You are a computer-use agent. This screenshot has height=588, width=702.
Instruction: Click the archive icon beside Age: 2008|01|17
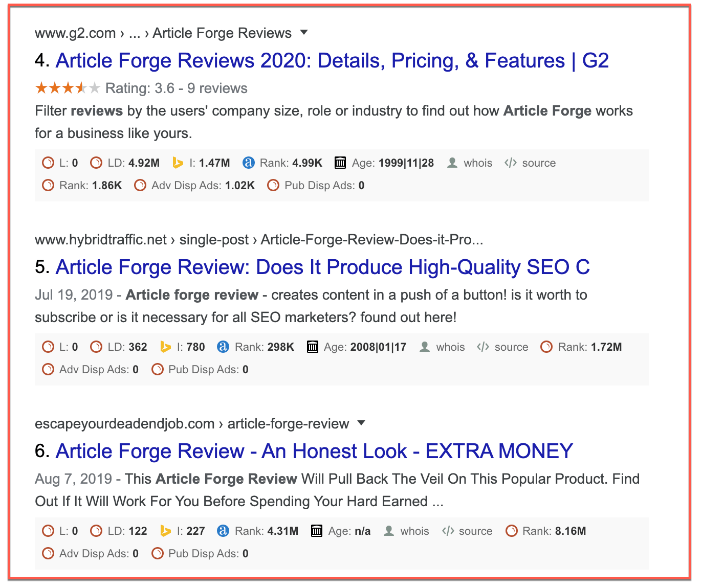pyautogui.click(x=313, y=347)
